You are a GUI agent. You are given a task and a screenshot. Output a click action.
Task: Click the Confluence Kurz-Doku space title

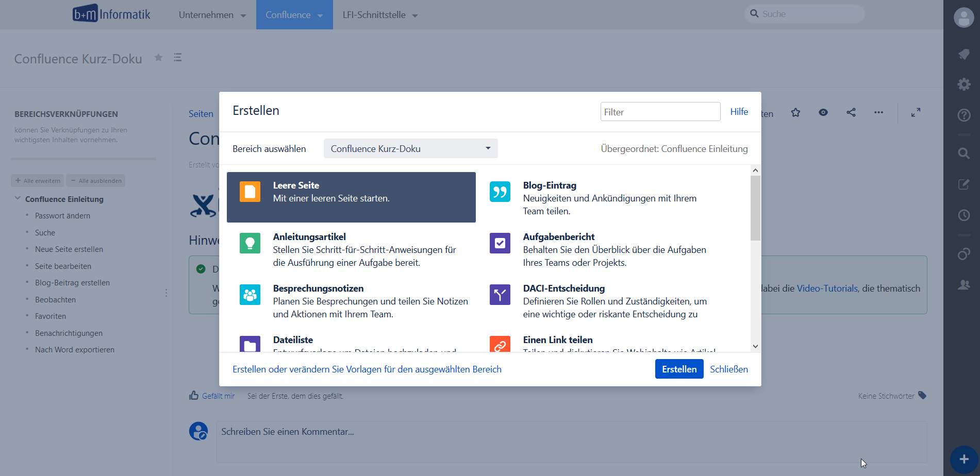click(x=78, y=59)
